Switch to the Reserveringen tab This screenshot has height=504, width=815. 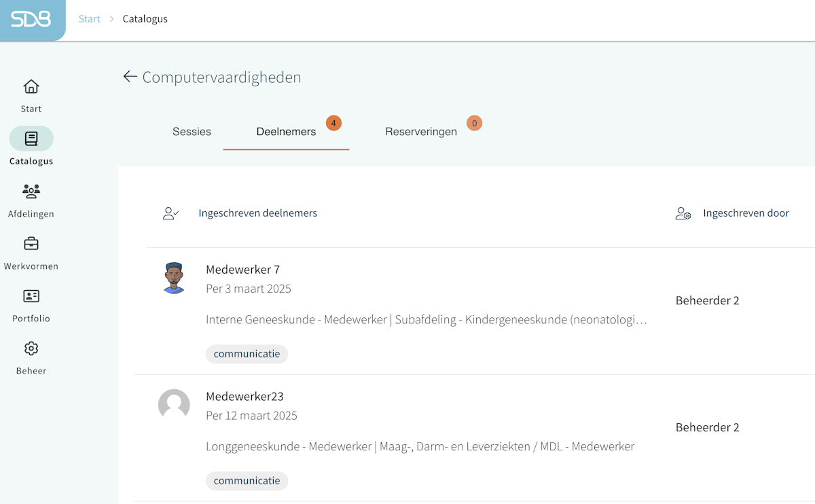click(420, 132)
